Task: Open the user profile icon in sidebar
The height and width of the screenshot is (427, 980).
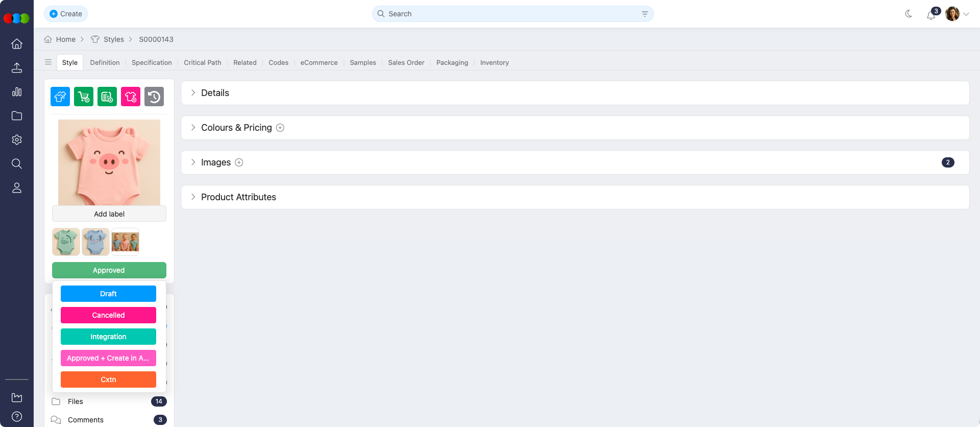Action: (17, 188)
